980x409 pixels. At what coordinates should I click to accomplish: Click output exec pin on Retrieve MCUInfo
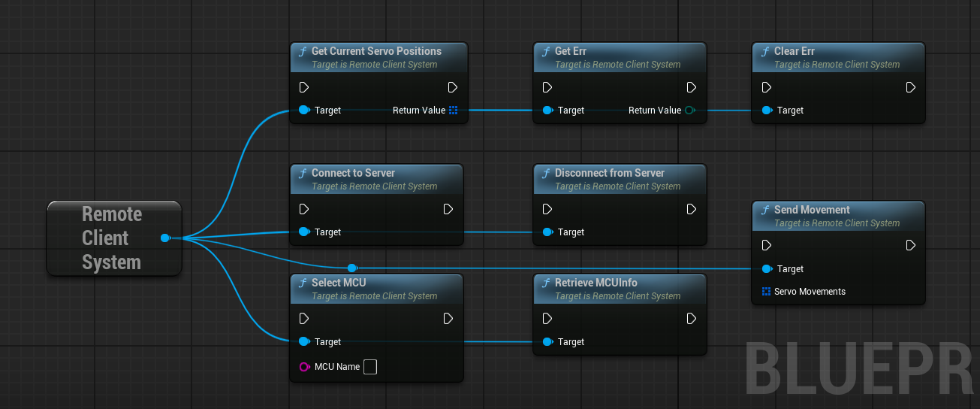pos(691,319)
